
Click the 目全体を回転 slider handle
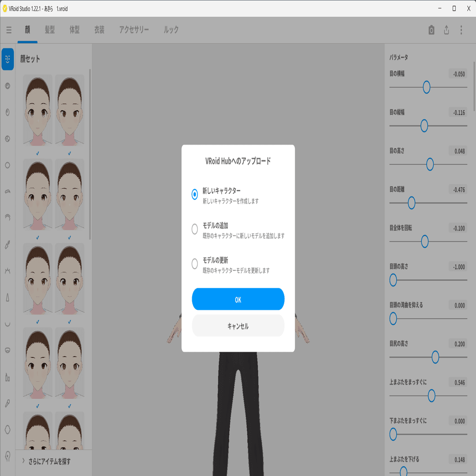pos(425,242)
